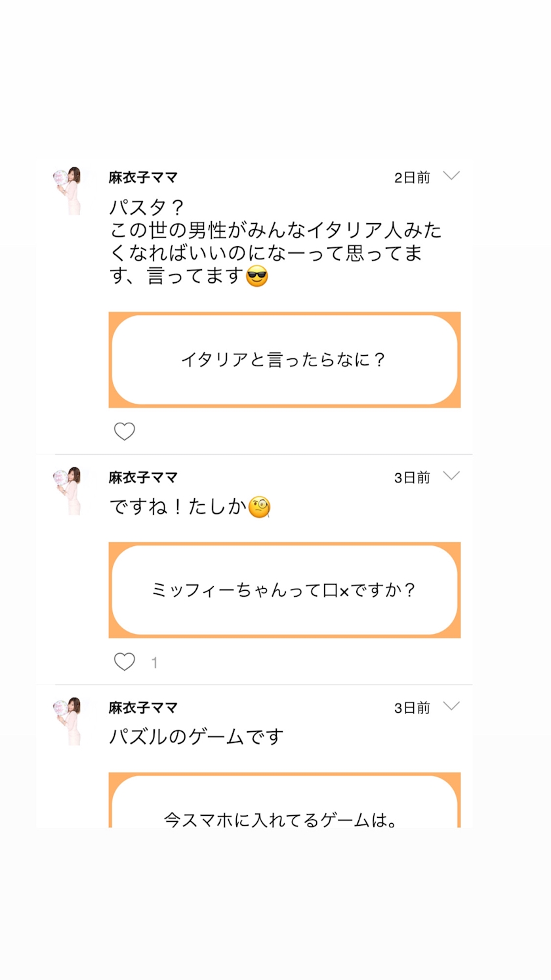
Task: Open the avatar on the パスタ post
Action: pos(67,190)
